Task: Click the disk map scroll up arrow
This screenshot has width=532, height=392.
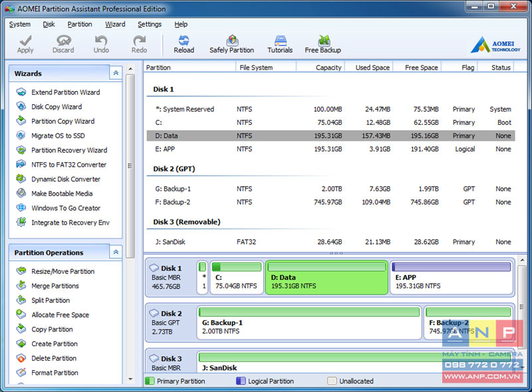Action: [x=522, y=260]
